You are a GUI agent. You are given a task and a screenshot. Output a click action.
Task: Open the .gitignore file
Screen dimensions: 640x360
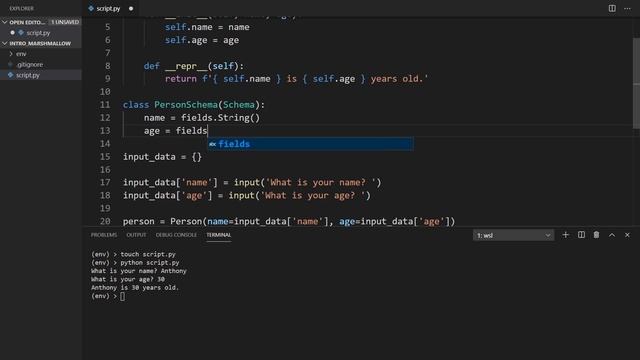tap(29, 64)
